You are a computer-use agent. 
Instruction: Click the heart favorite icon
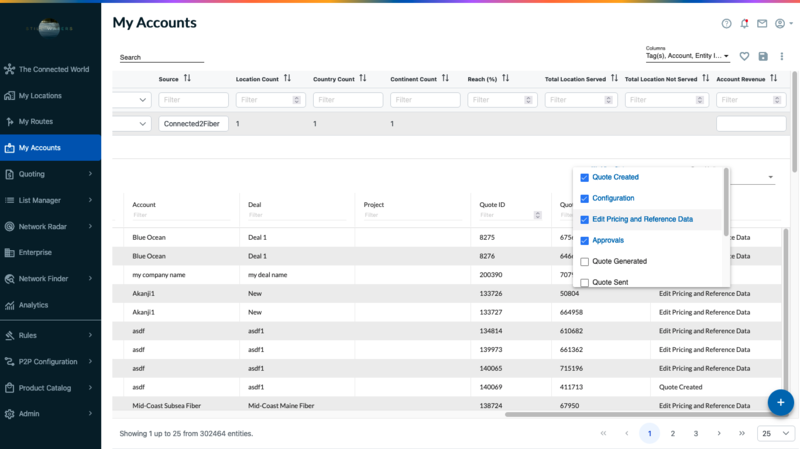pyautogui.click(x=744, y=57)
